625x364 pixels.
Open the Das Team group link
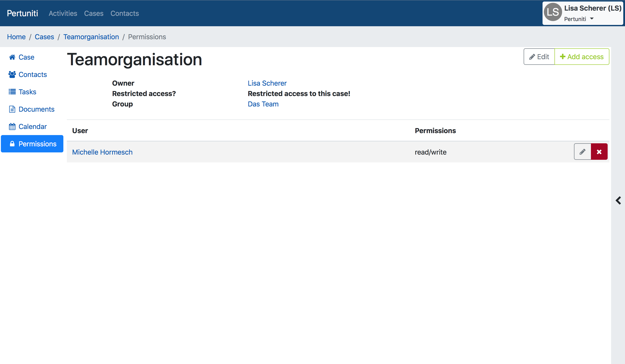[263, 104]
